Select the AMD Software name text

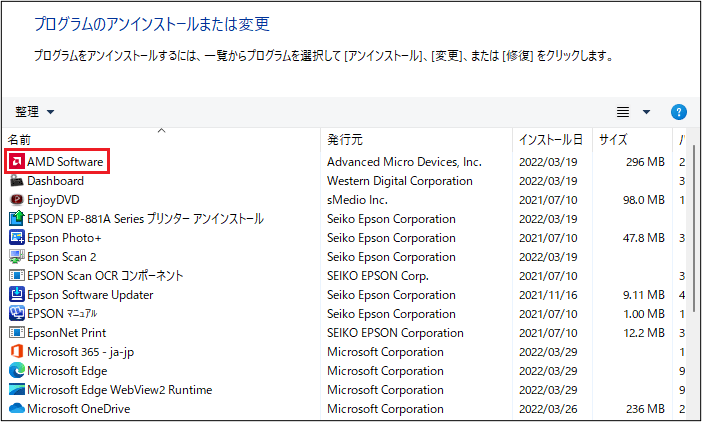tap(65, 162)
